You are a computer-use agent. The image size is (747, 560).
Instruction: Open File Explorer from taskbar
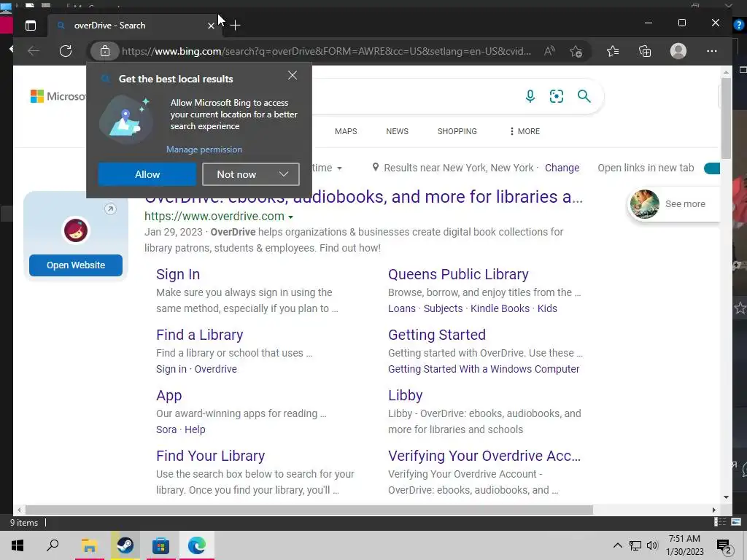[x=89, y=545]
